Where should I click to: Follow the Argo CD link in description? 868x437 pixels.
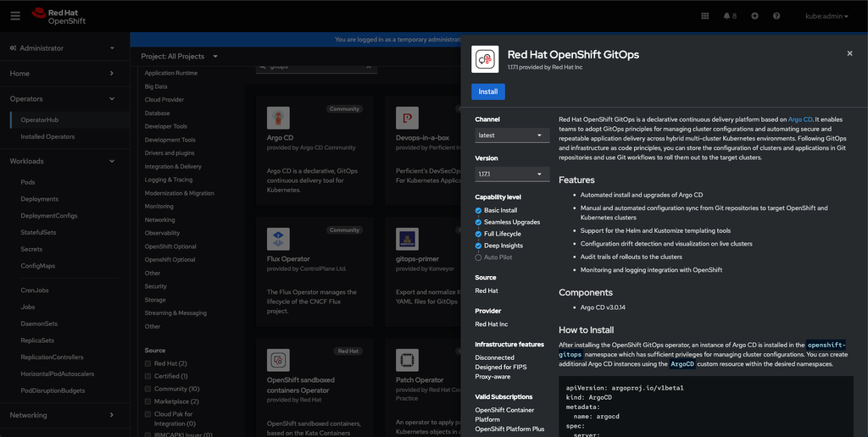point(800,120)
